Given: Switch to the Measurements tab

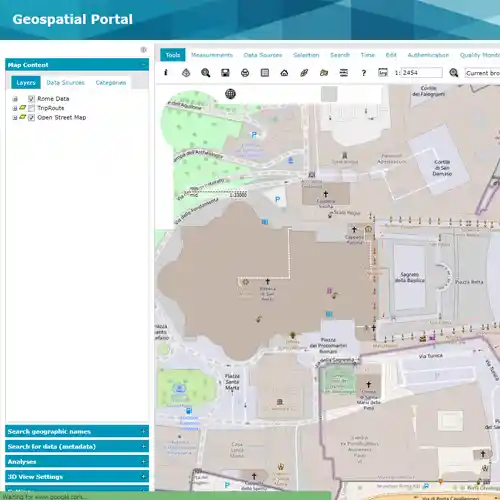Looking at the screenshot, I should 212,55.
